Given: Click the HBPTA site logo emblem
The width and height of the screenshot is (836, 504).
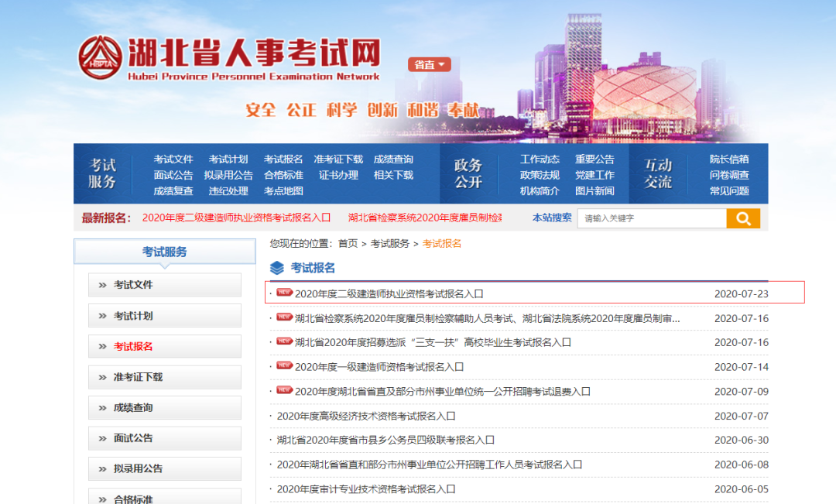Looking at the screenshot, I should click(x=100, y=57).
